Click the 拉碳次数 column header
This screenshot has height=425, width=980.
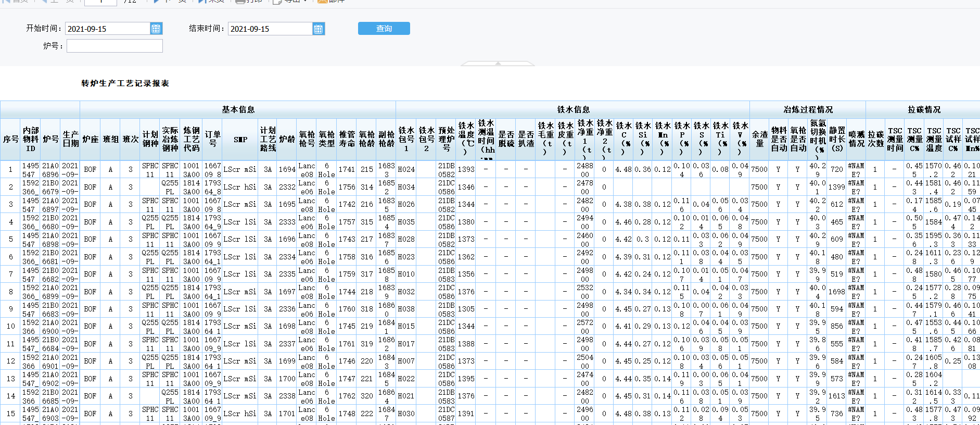[875, 139]
